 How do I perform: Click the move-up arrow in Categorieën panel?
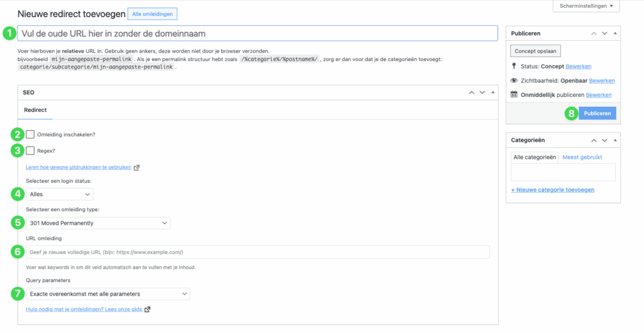coord(593,140)
